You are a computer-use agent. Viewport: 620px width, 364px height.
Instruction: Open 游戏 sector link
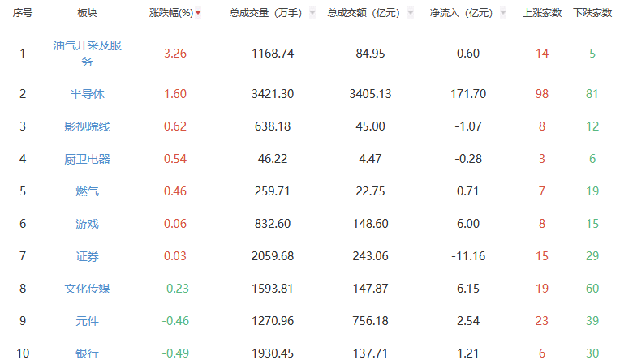click(x=87, y=224)
